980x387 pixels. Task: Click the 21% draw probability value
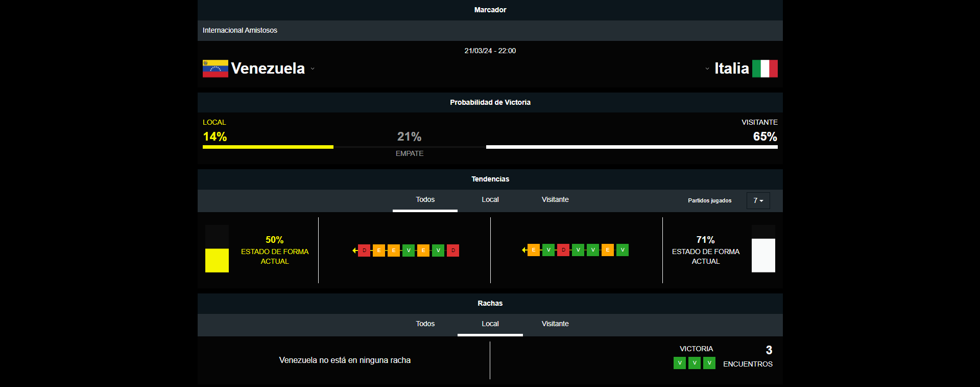point(410,137)
